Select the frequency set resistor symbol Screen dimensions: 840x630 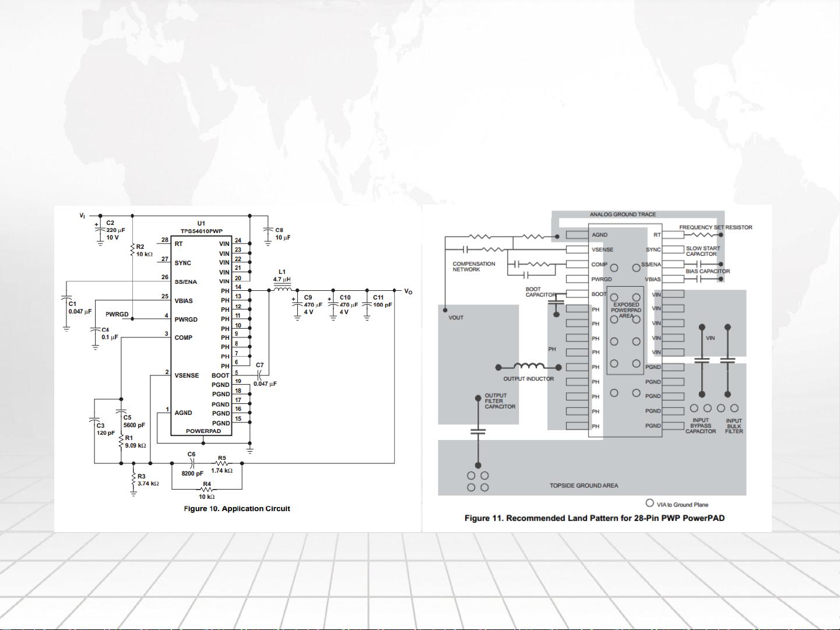point(702,235)
